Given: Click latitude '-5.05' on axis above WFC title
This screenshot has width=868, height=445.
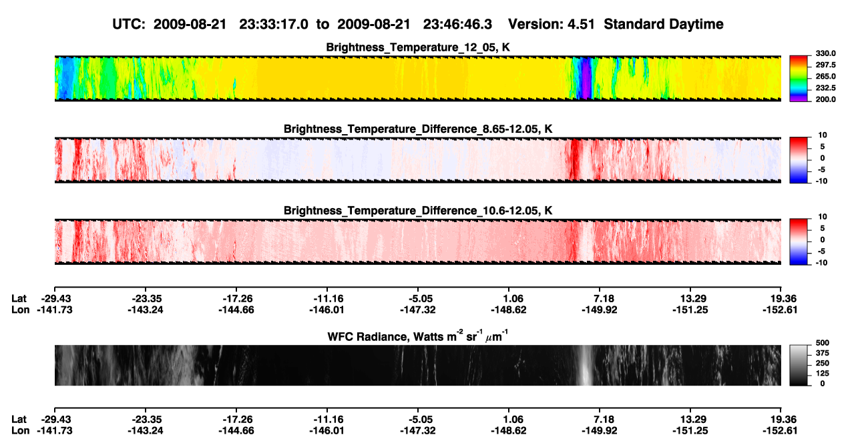Looking at the screenshot, I should click(x=418, y=298).
